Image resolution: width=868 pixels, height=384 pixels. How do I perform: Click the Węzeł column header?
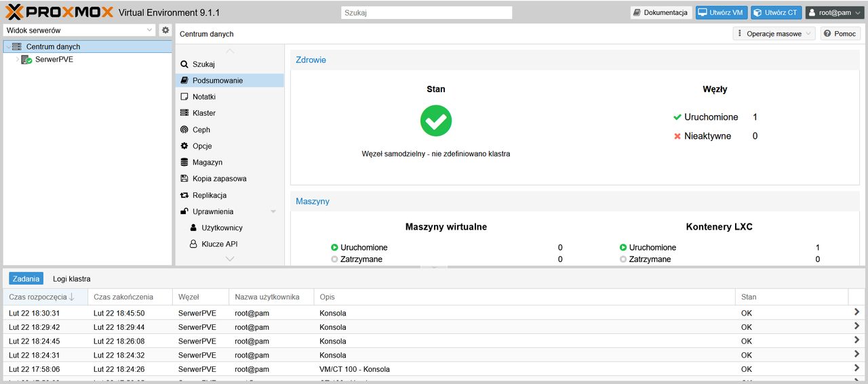tap(201, 297)
